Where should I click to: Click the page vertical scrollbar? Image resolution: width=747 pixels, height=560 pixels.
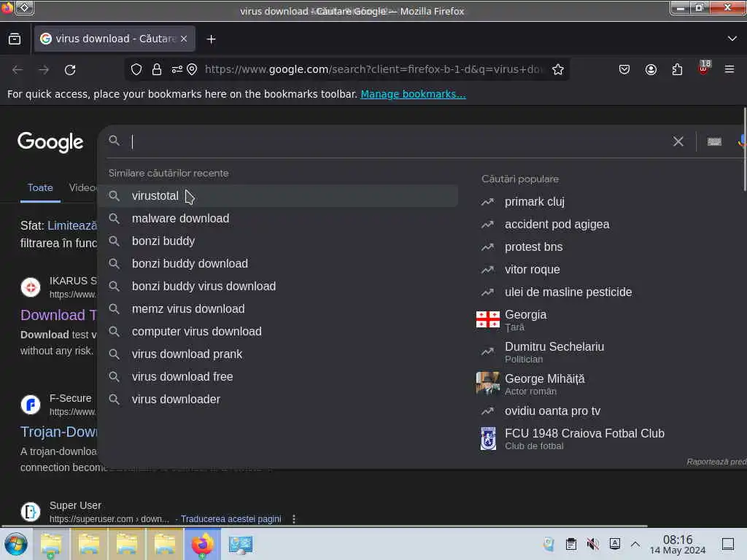(x=744, y=149)
